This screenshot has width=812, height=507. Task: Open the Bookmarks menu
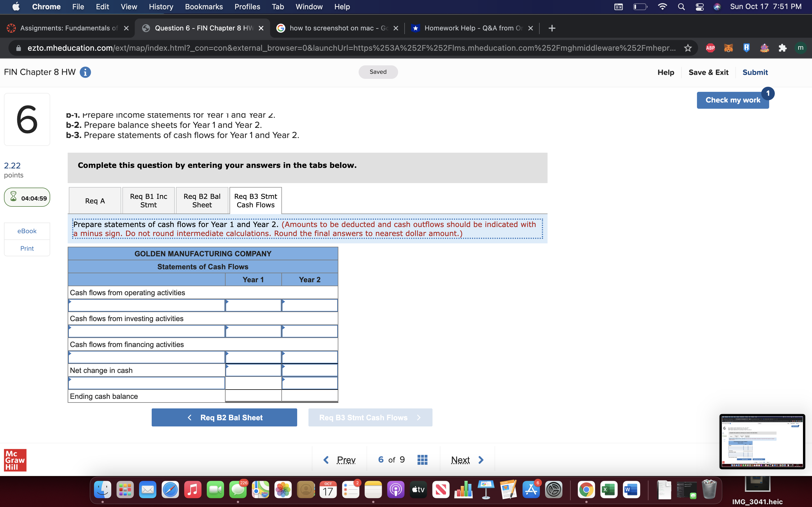pos(204,6)
